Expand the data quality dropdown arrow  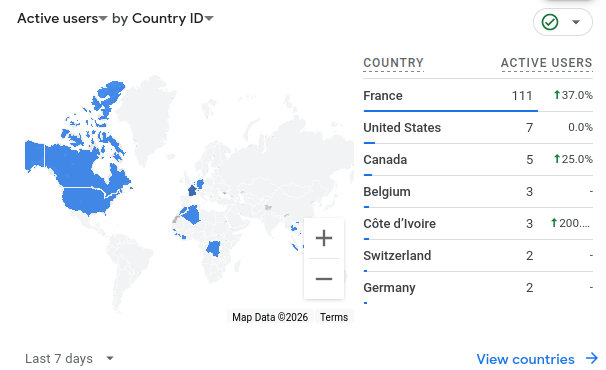pos(576,22)
